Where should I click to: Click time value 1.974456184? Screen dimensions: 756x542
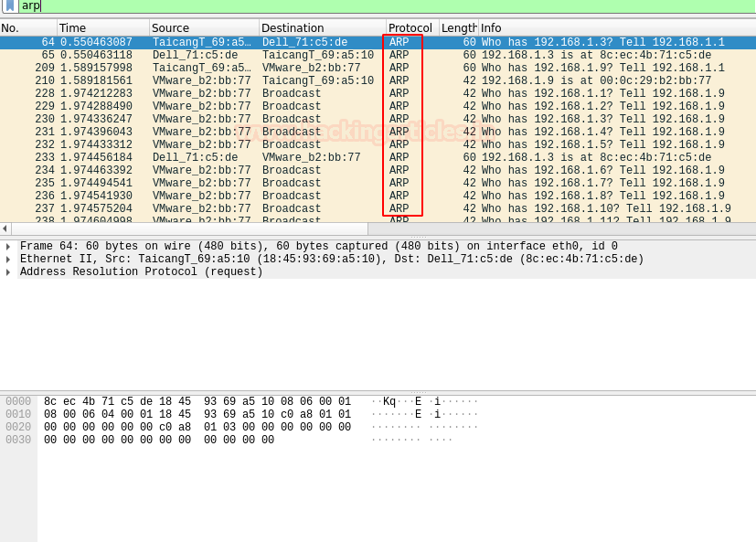click(96, 157)
